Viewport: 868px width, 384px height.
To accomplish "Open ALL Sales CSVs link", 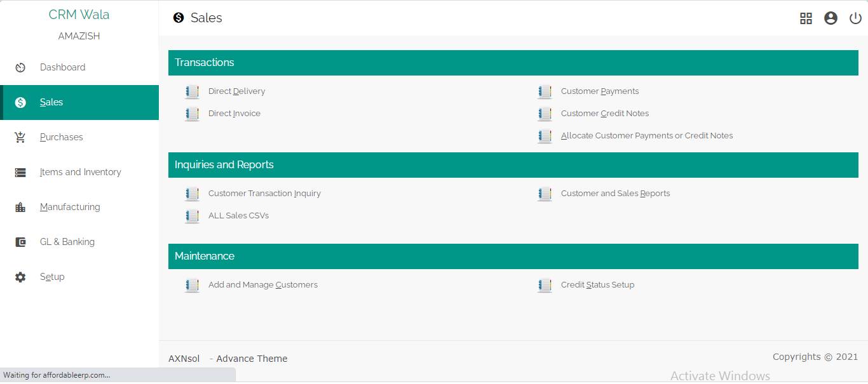I will pyautogui.click(x=238, y=216).
